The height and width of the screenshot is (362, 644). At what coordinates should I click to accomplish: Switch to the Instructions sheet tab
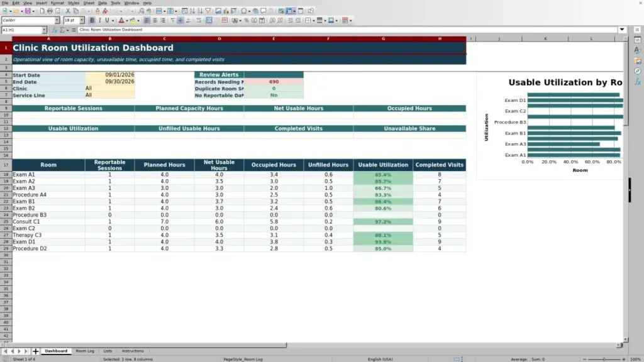[133, 351]
